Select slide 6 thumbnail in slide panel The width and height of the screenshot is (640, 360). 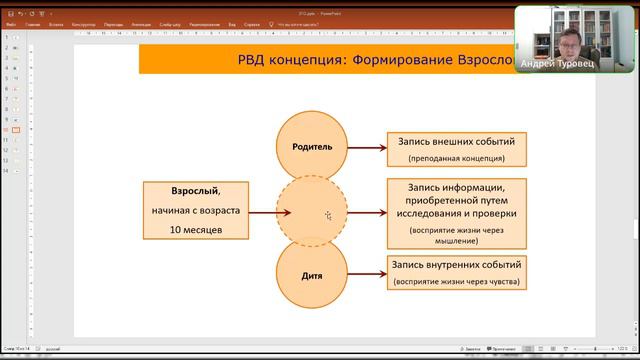click(x=16, y=89)
